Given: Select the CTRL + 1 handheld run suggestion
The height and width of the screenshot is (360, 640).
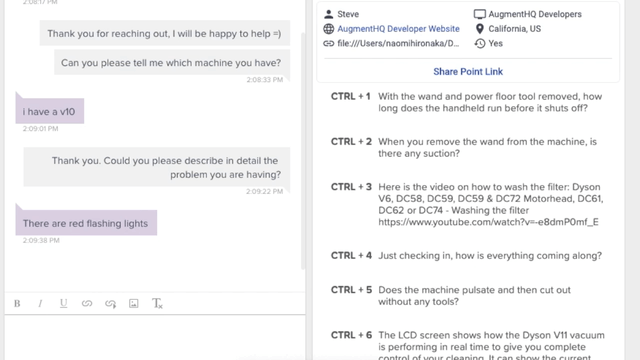Looking at the screenshot, I should 468,102.
